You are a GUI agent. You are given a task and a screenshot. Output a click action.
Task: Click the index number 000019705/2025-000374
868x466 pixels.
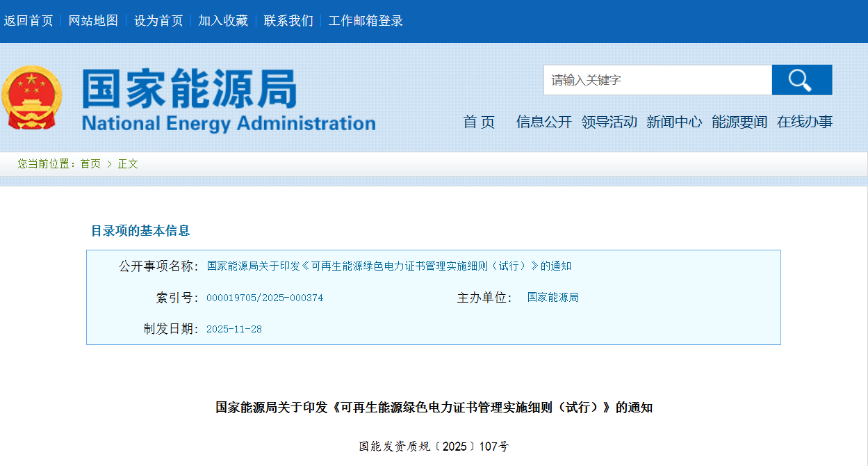(x=265, y=298)
